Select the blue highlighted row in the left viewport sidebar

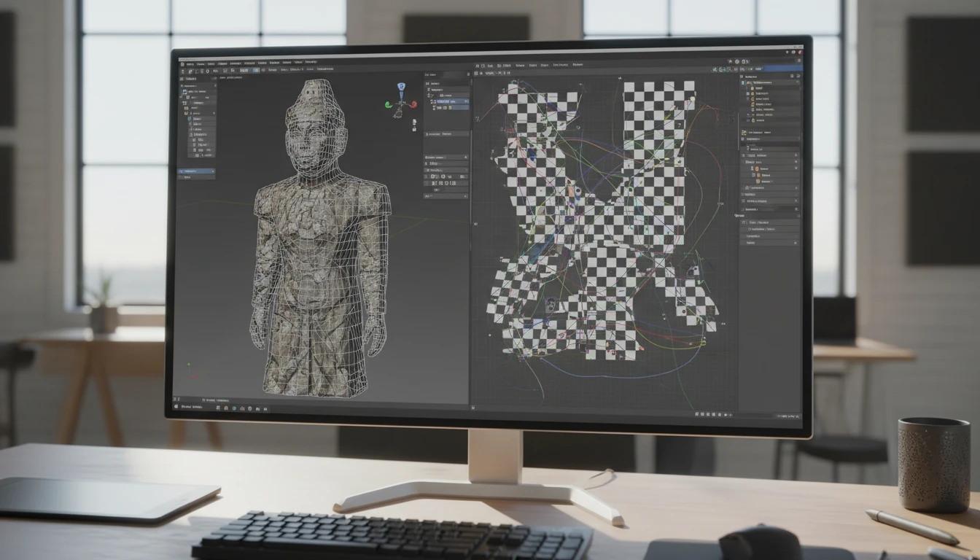(x=196, y=171)
